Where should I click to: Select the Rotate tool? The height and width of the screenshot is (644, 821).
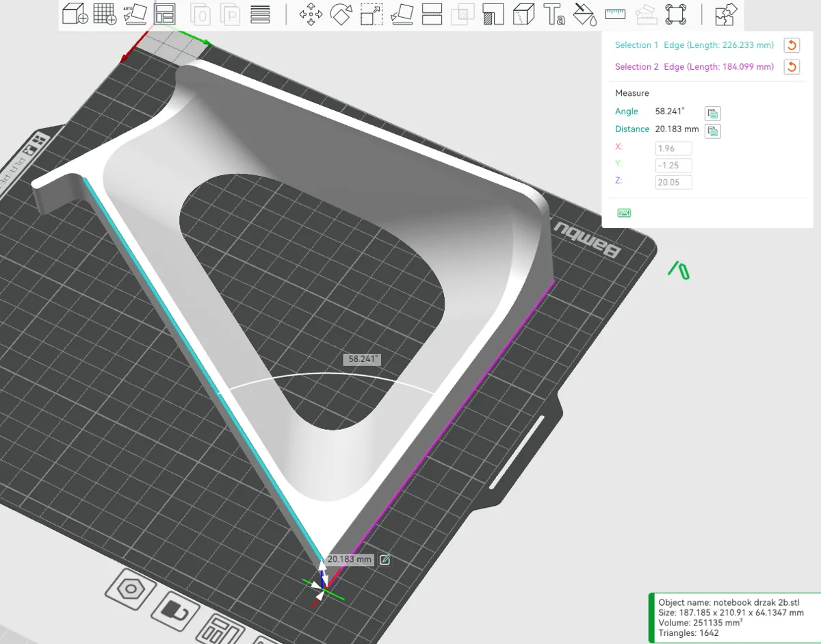coord(341,14)
